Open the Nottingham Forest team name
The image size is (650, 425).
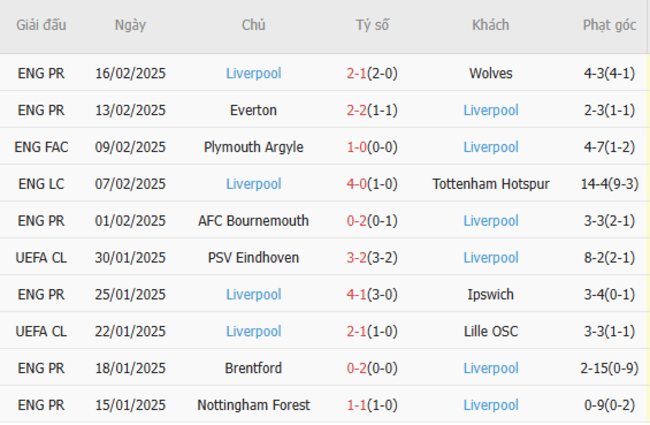click(x=253, y=406)
